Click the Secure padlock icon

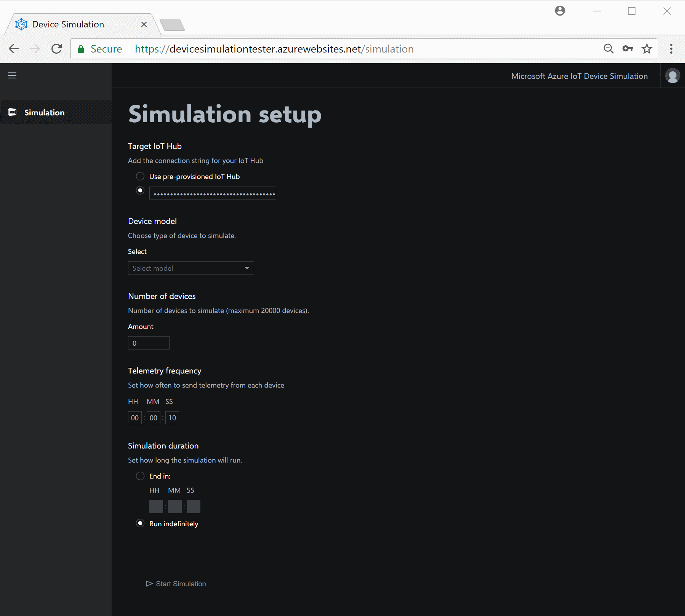tap(81, 49)
